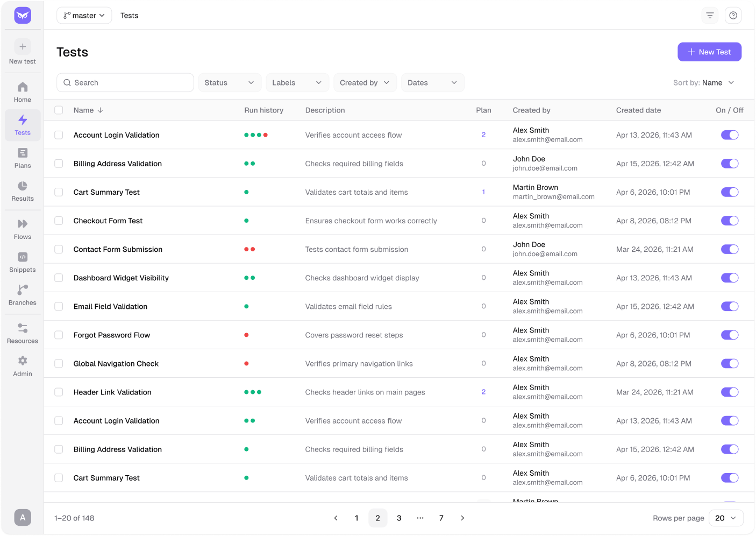Jump to page 7
The width and height of the screenshot is (756, 536).
[441, 518]
